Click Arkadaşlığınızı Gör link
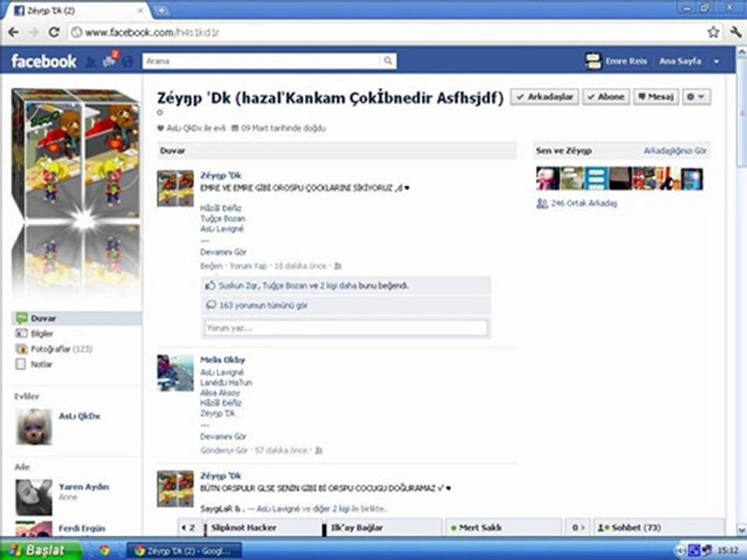 (675, 150)
